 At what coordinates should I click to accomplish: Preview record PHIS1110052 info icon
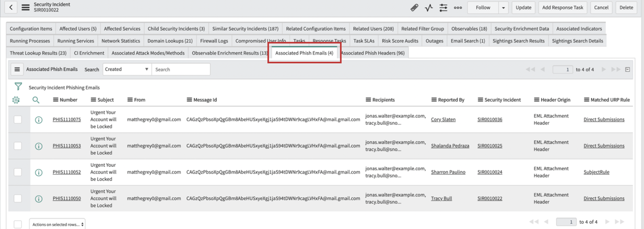[x=38, y=172]
